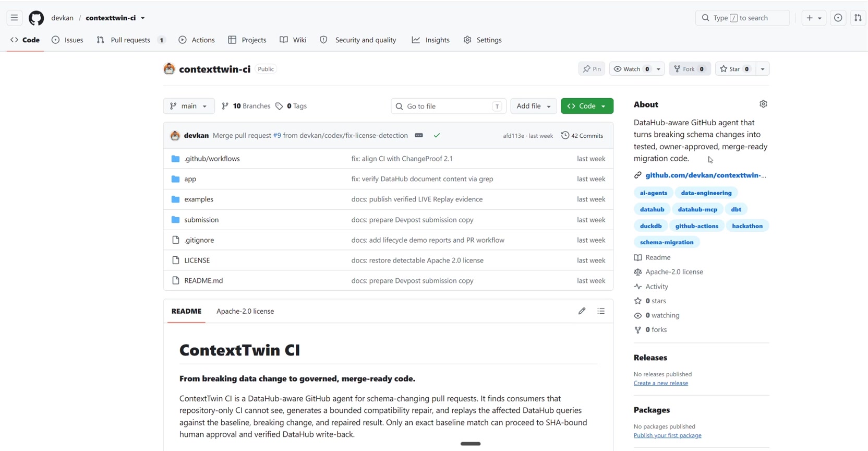Switch to the Issues tab
The image size is (868, 451).
click(x=68, y=40)
